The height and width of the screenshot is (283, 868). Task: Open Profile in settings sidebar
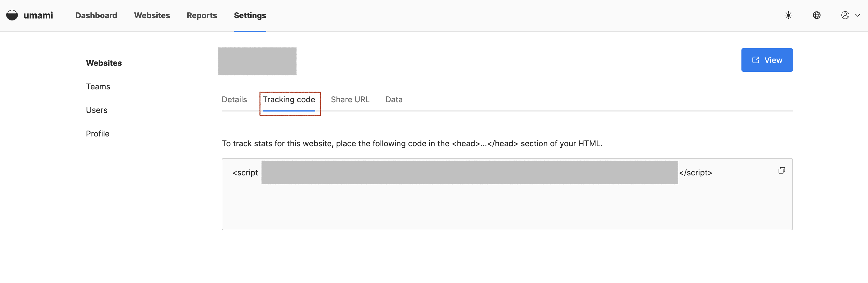click(98, 134)
